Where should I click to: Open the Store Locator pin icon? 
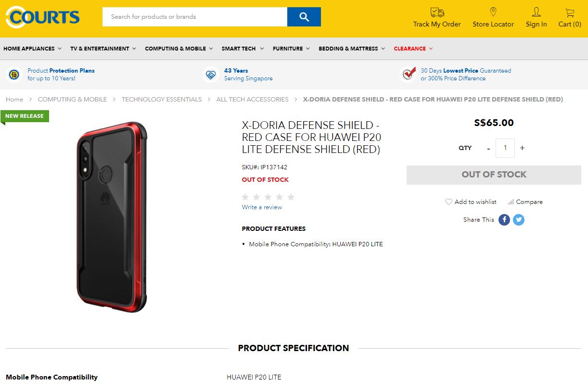pos(493,12)
